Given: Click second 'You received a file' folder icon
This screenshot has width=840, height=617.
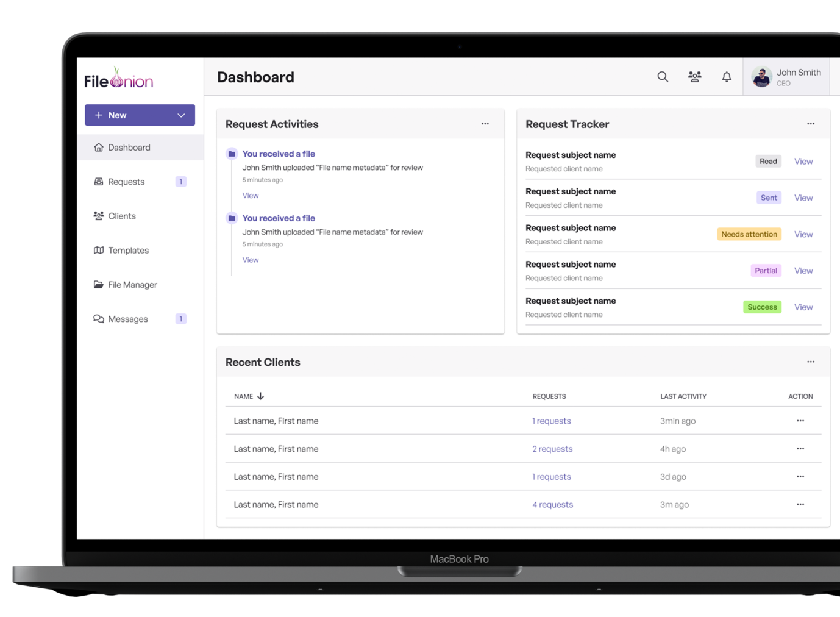Looking at the screenshot, I should tap(232, 218).
